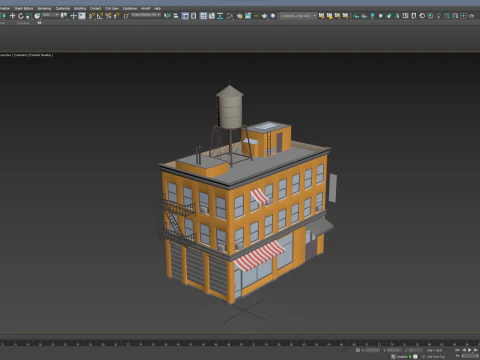Toggle Scene Explorer icon

tap(185, 16)
